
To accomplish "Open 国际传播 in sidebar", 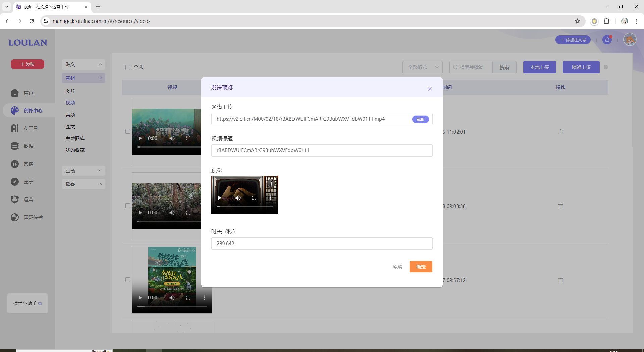I will [x=27, y=217].
